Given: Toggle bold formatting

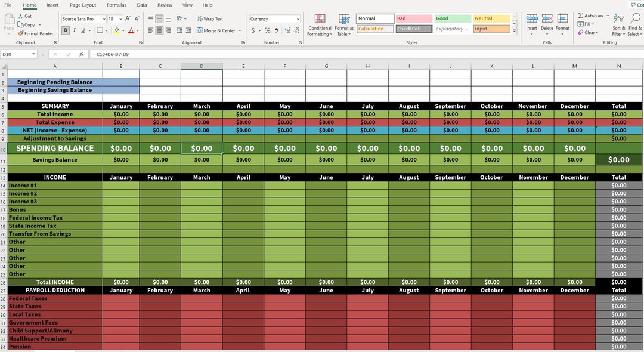Looking at the screenshot, I should [x=66, y=30].
